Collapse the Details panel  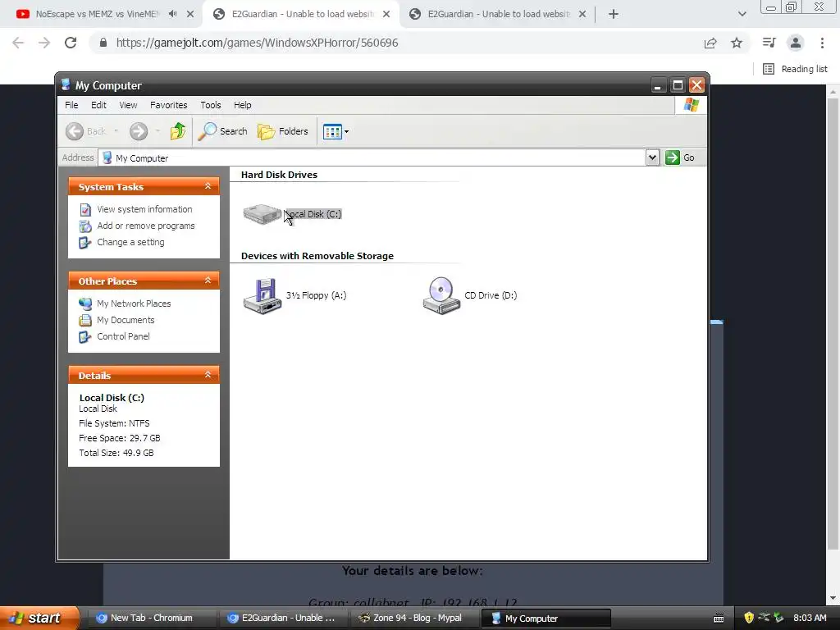tap(208, 374)
